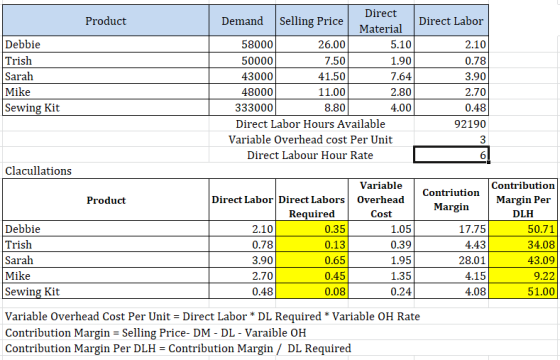Image resolution: width=560 pixels, height=360 pixels.
Task: Click the Direct Labors Required header
Action: pos(312,200)
